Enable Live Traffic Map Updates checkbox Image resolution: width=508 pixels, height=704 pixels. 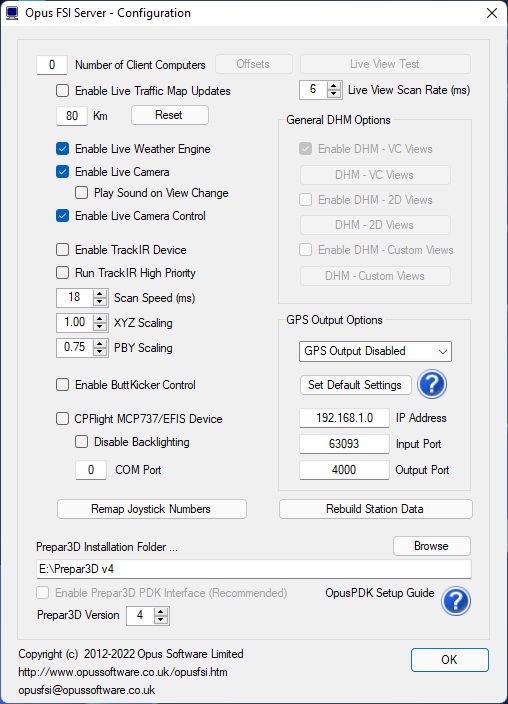pyautogui.click(x=62, y=91)
